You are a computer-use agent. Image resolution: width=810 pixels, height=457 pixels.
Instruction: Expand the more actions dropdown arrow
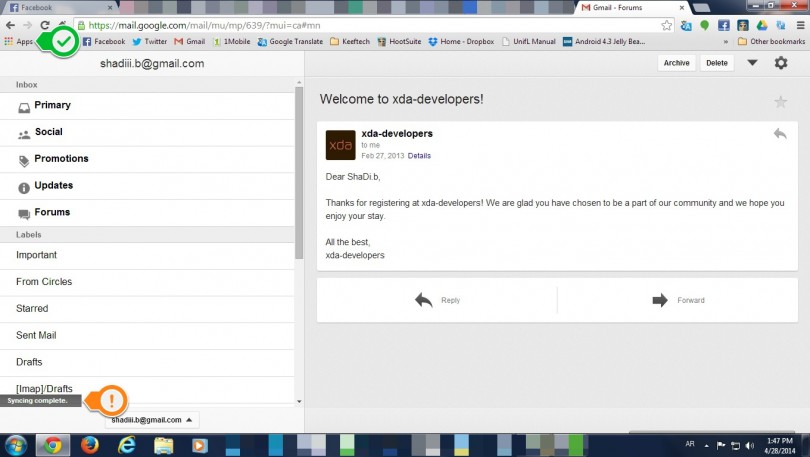[752, 63]
